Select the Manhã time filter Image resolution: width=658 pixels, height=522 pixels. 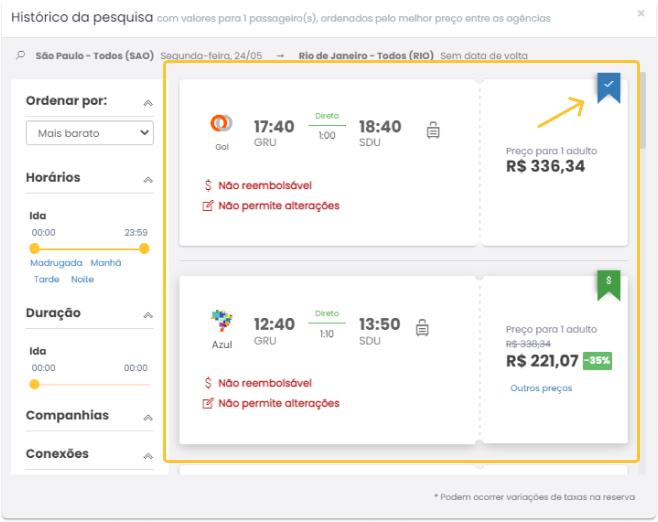105,263
